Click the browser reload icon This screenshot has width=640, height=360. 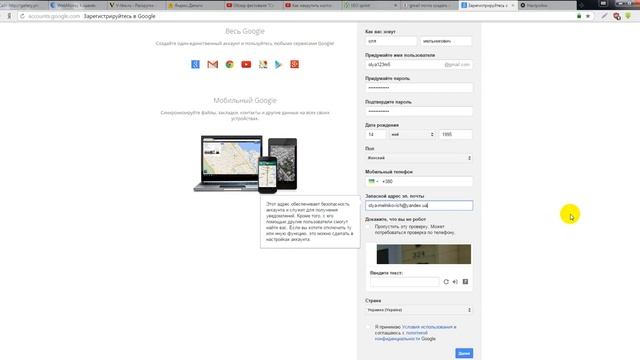[22, 16]
